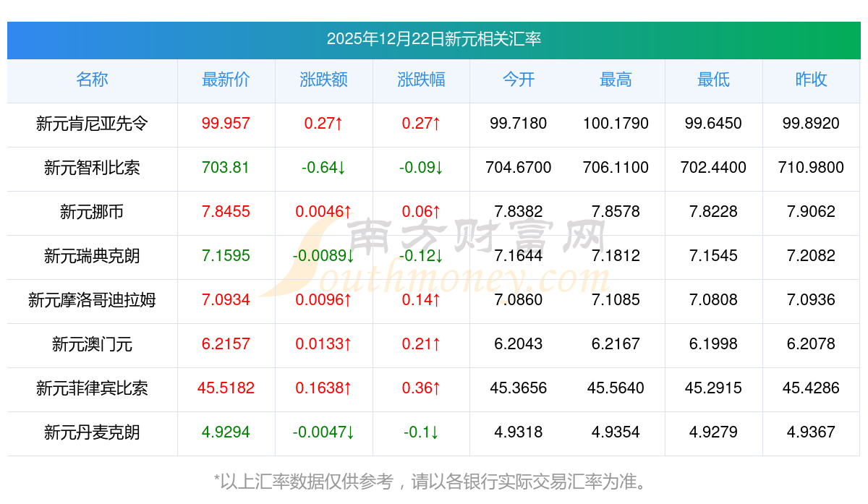The width and height of the screenshot is (868, 504).
Task: Click low value 4.9279
Action: pyautogui.click(x=713, y=432)
